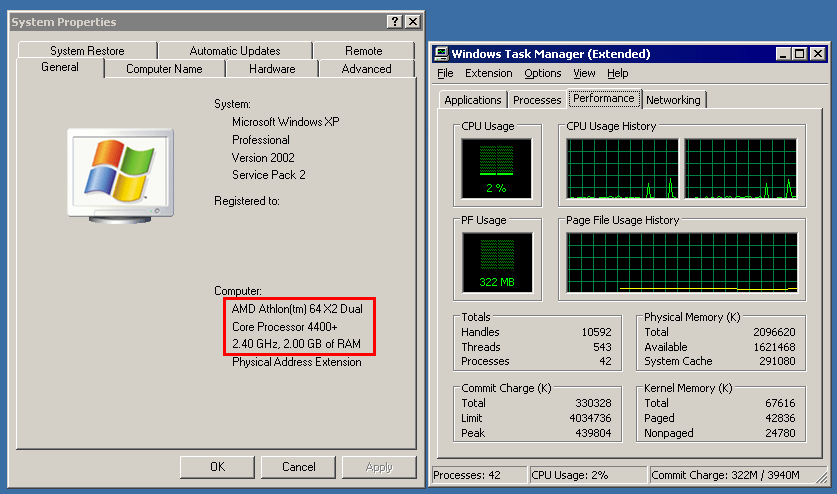
Task: Click the Commit Charge Total value 330328
Action: click(593, 403)
